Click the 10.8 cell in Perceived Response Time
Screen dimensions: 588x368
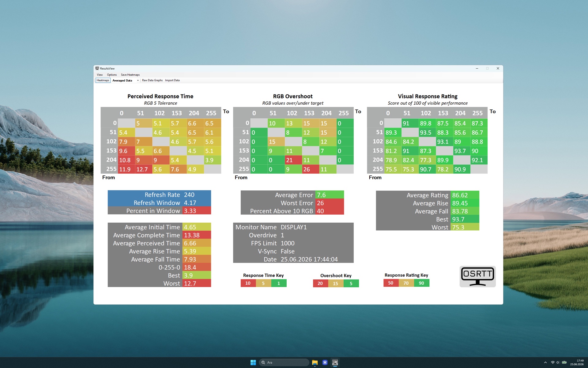point(126,160)
